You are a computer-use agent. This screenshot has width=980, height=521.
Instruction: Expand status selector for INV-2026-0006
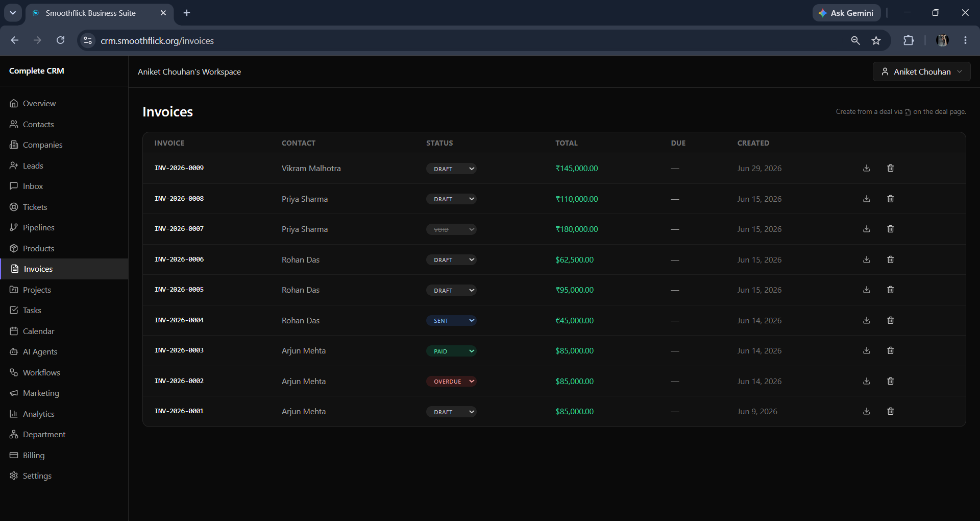[x=451, y=259]
